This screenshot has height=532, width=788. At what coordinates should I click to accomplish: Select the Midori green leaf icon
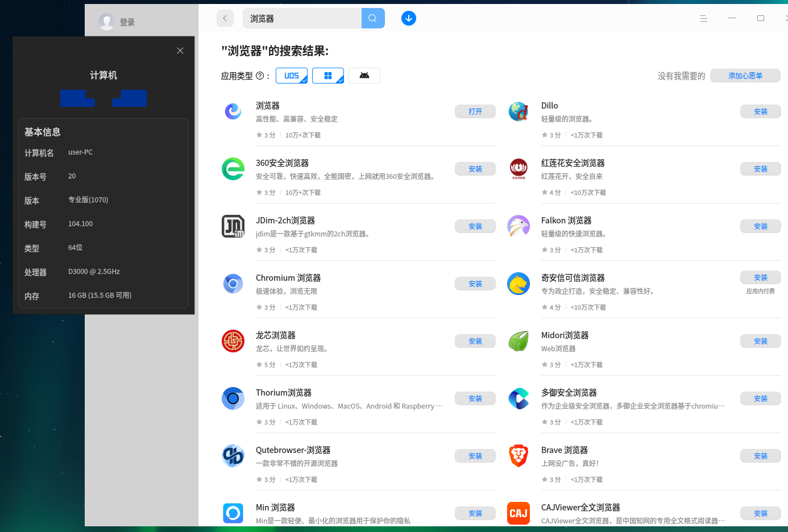point(519,340)
